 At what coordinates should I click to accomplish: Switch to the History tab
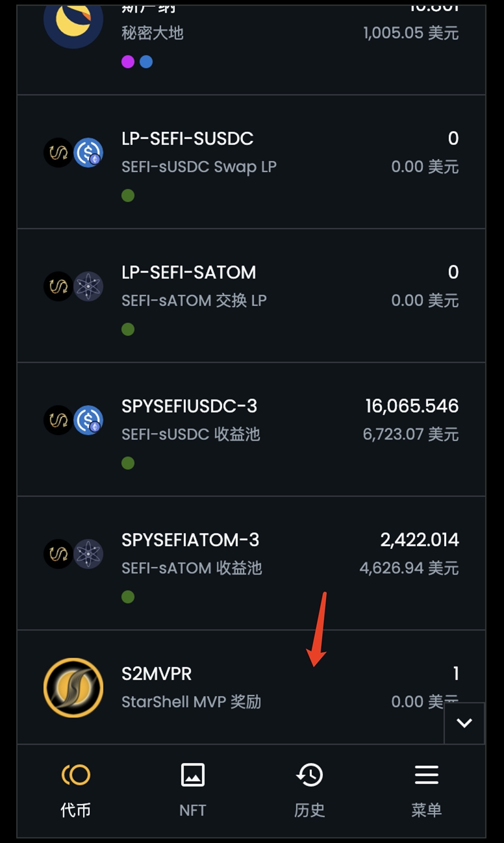click(x=309, y=775)
